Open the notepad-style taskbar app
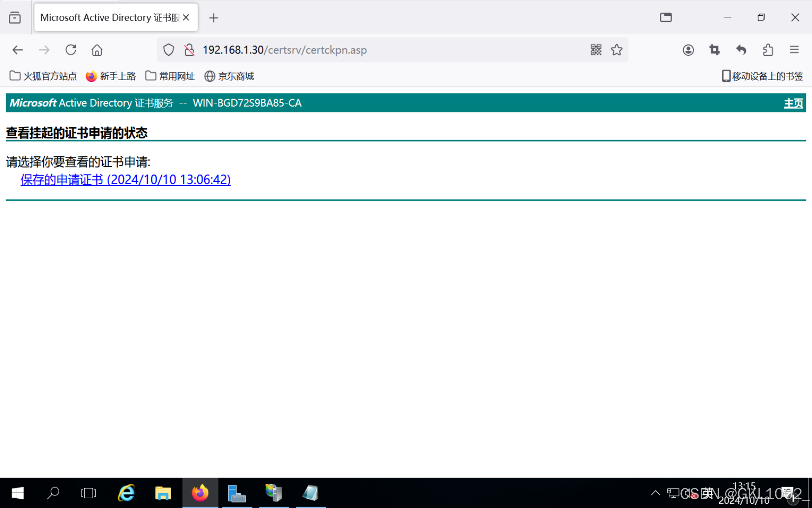The height and width of the screenshot is (508, 812). [310, 493]
